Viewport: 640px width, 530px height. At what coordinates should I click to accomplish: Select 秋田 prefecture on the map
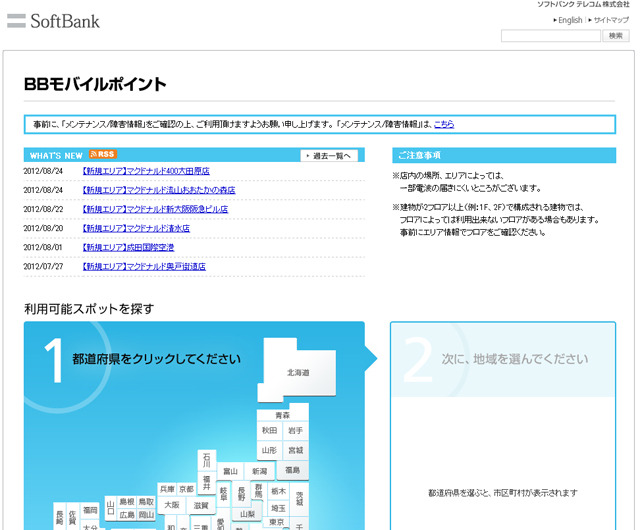pyautogui.click(x=269, y=430)
